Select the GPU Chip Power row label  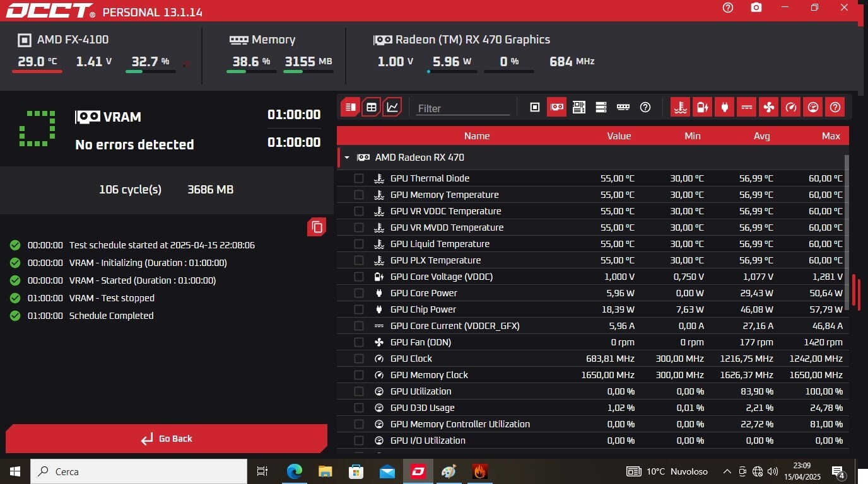[423, 309]
